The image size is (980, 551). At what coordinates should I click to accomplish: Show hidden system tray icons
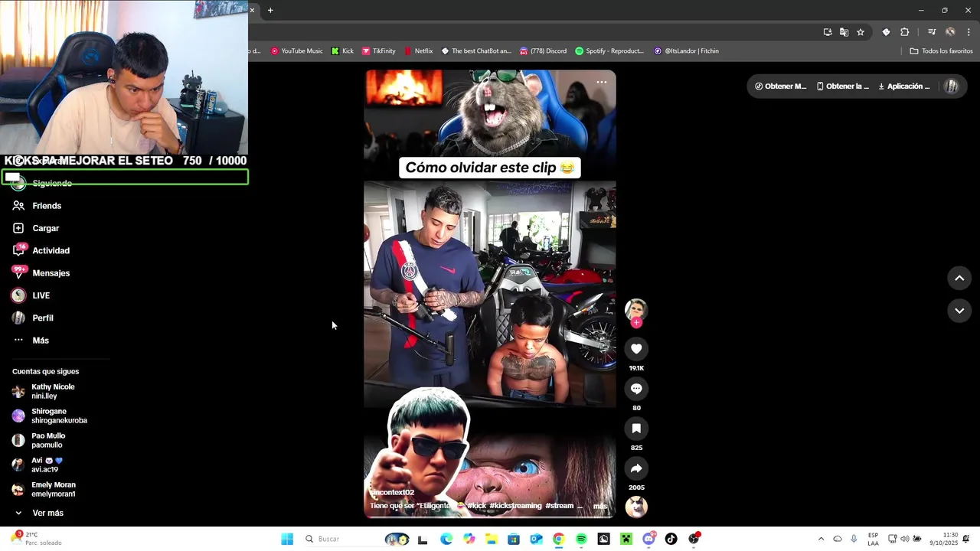pyautogui.click(x=821, y=539)
